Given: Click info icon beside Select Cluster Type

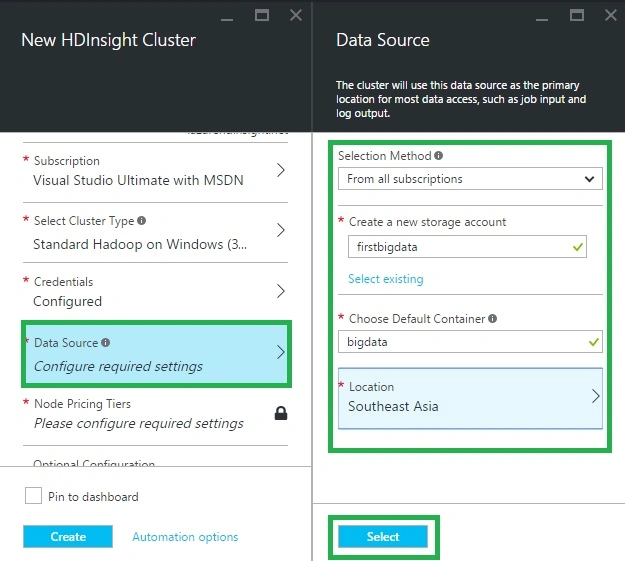Looking at the screenshot, I should (x=142, y=220).
